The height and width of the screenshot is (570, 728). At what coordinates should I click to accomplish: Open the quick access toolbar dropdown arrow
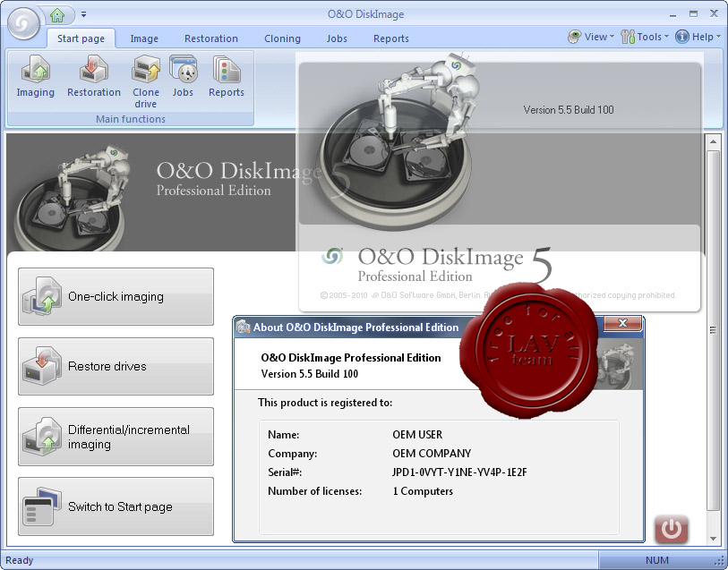click(83, 14)
